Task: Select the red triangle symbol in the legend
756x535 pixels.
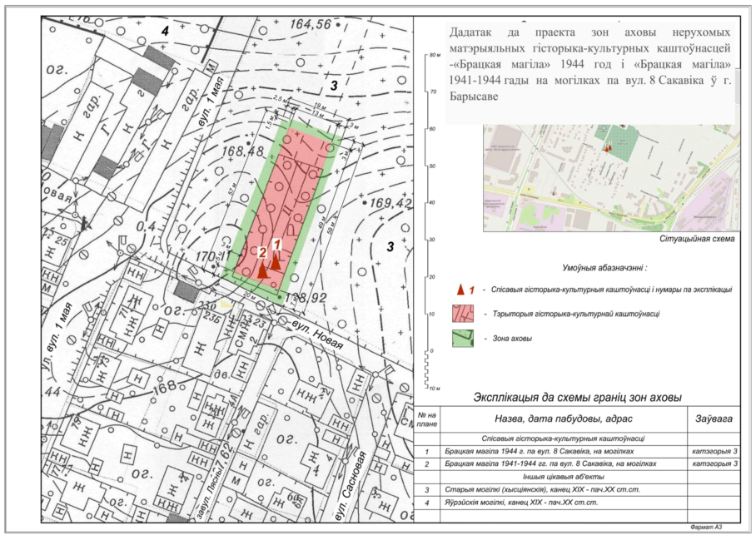Action: click(x=461, y=290)
